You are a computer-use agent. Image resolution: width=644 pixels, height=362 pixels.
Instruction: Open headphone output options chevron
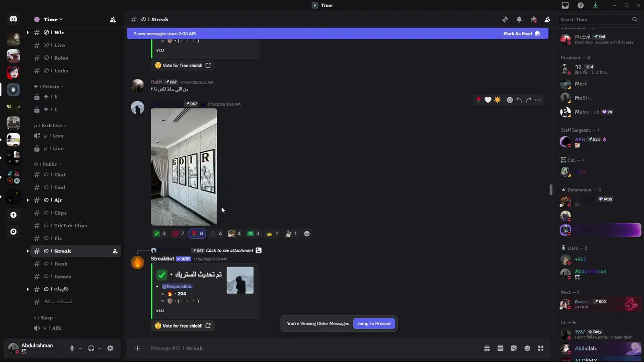point(99,348)
